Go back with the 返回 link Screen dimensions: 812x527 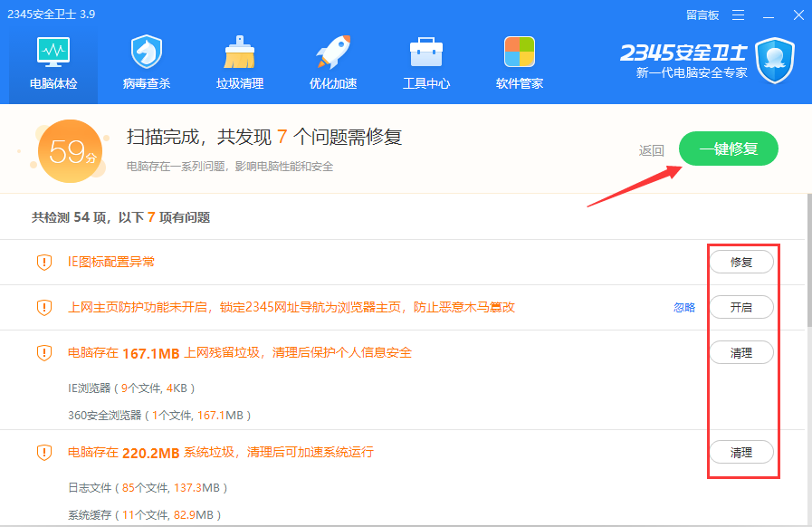[x=652, y=150]
